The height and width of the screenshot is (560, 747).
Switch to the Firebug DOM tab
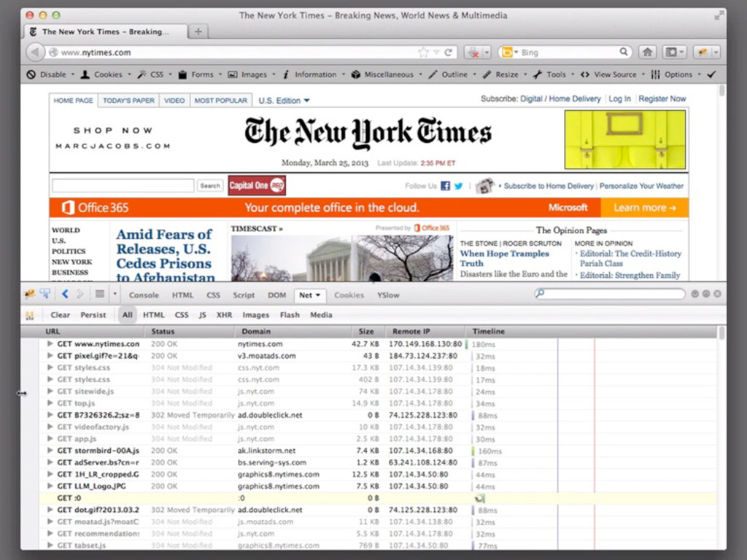point(276,295)
